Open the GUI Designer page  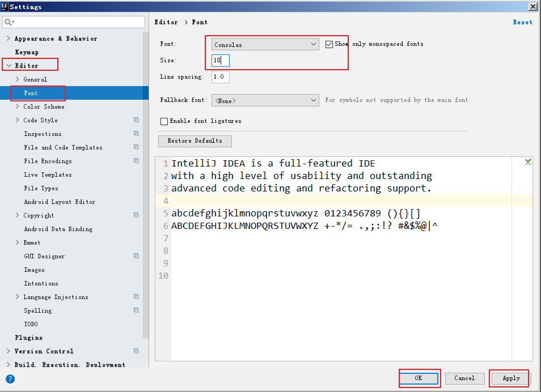pos(44,256)
